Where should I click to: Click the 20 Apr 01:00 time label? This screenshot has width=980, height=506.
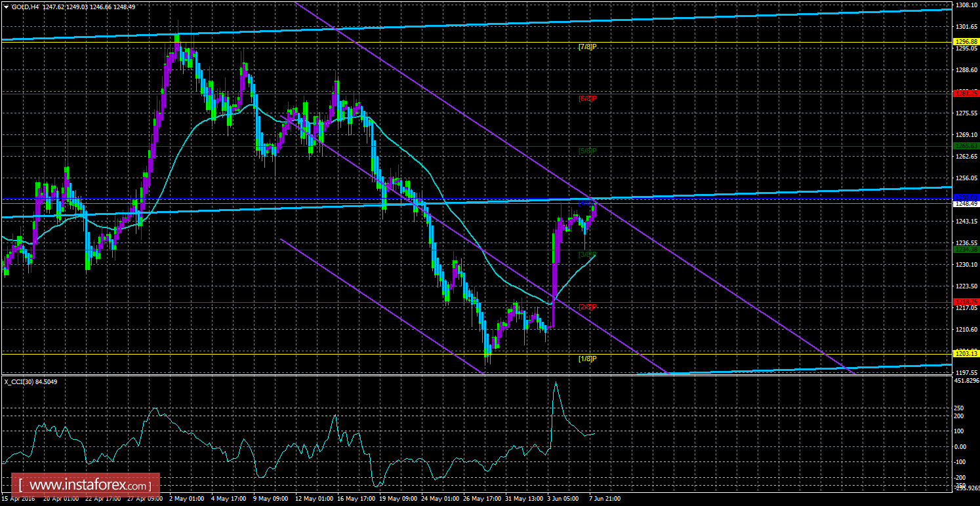click(x=60, y=499)
